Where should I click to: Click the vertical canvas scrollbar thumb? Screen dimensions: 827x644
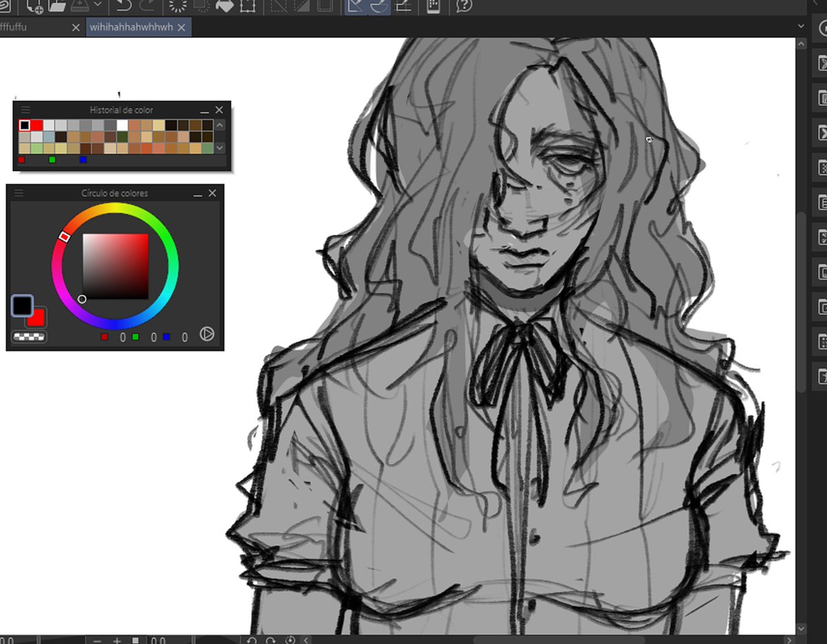[801, 301]
